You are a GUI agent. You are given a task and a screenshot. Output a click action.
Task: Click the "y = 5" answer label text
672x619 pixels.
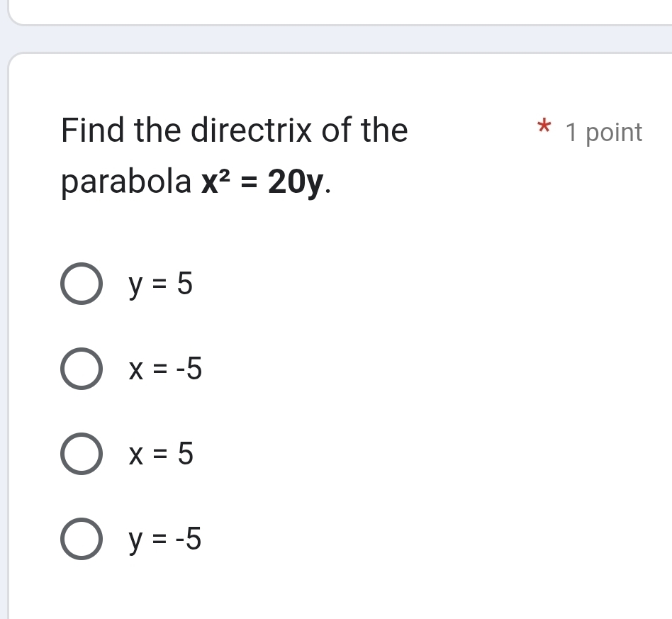(160, 284)
